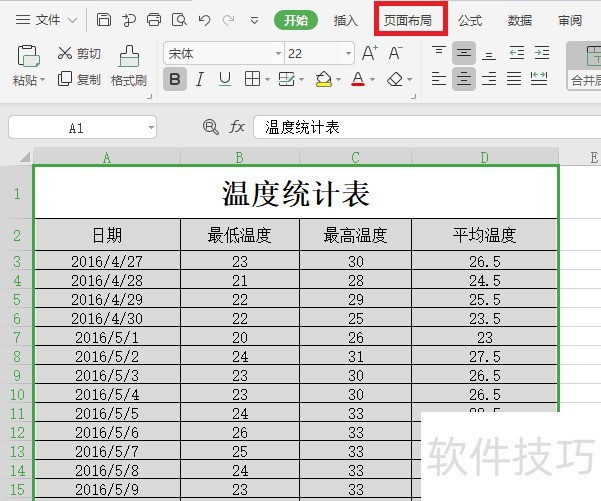Screen dimensions: 601x501
Task: Click the fx insert function icon
Action: tap(237, 127)
